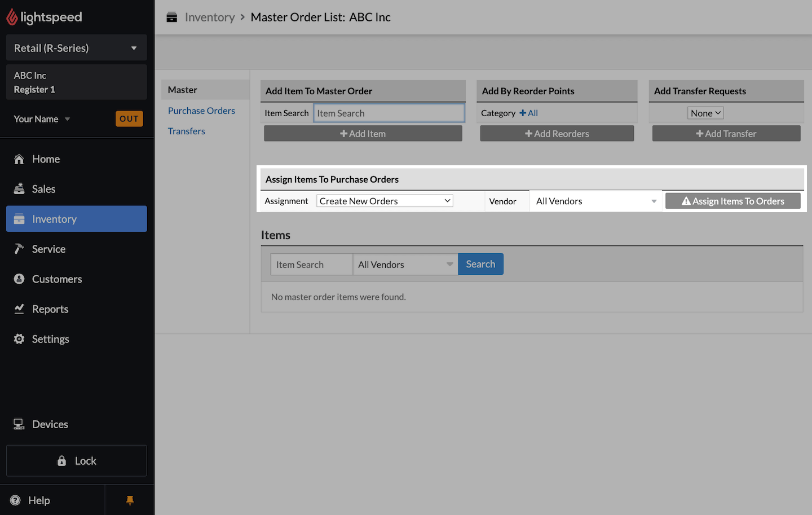812x515 pixels.
Task: Click the 'Add Transfer Requests' heading
Action: click(x=700, y=91)
